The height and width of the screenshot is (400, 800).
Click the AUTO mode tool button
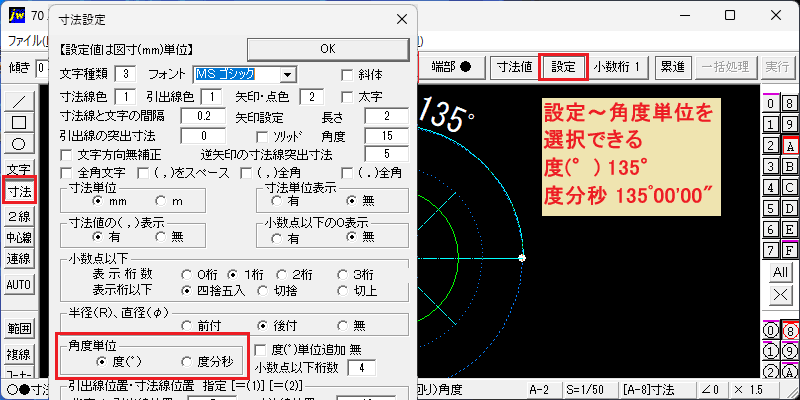19,284
